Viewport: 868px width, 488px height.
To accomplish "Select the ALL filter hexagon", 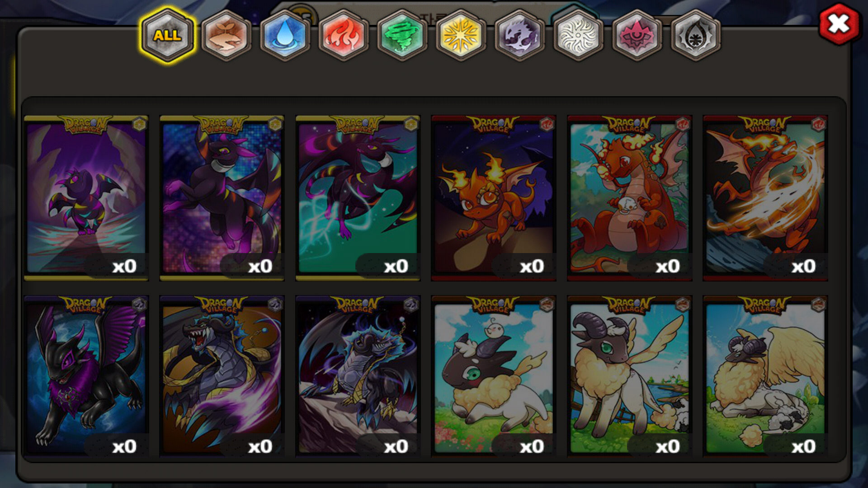I will coord(168,35).
